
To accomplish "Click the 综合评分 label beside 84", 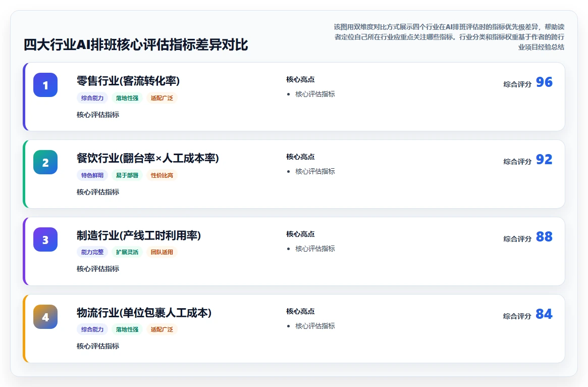I will 517,316.
